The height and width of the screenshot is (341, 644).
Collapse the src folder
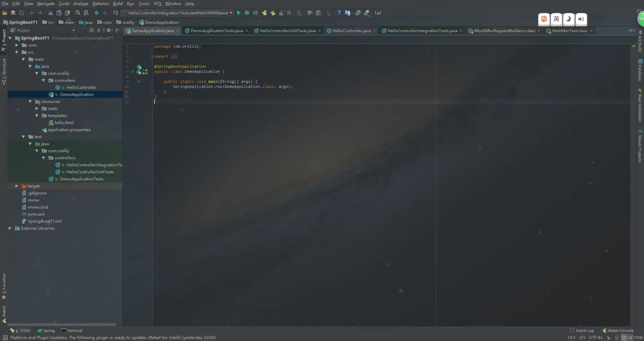tap(17, 52)
